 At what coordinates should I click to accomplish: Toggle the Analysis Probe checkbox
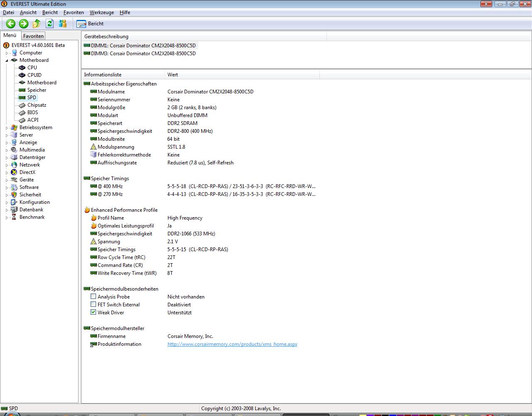click(94, 296)
